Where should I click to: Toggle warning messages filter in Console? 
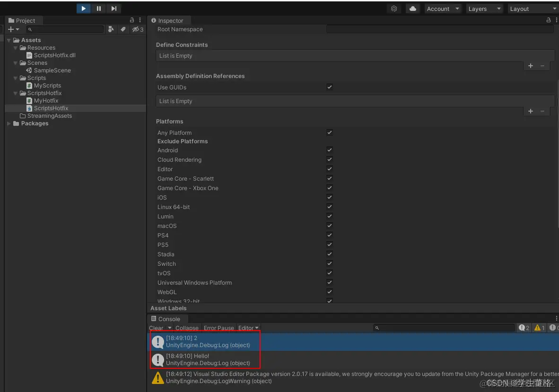tap(540, 328)
